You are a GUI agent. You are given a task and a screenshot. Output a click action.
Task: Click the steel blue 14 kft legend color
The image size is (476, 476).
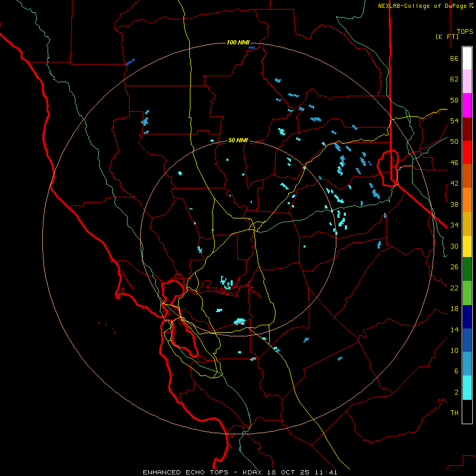467,364
